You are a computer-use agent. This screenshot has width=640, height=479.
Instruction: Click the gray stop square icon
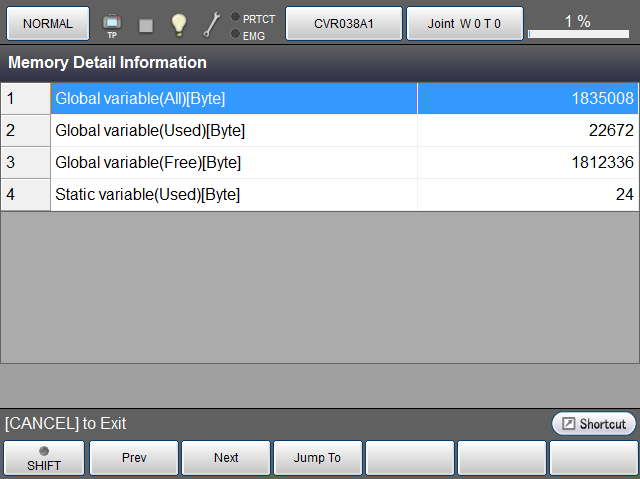click(x=146, y=24)
